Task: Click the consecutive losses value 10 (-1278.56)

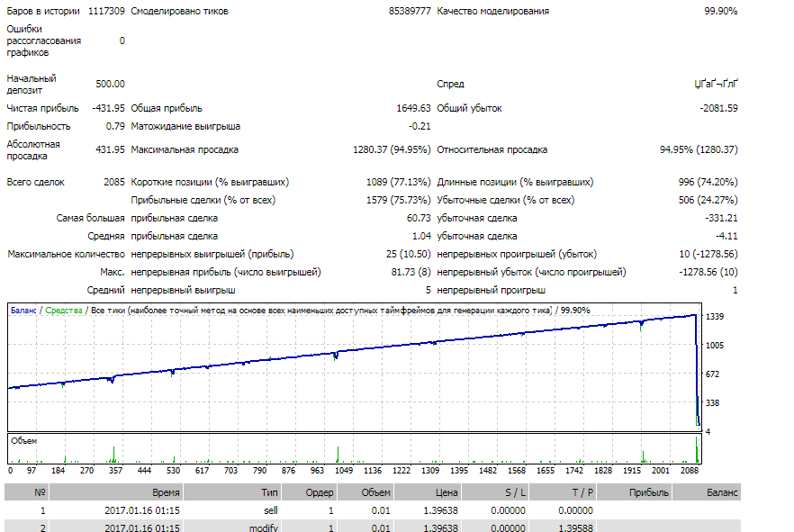Action: point(708,254)
